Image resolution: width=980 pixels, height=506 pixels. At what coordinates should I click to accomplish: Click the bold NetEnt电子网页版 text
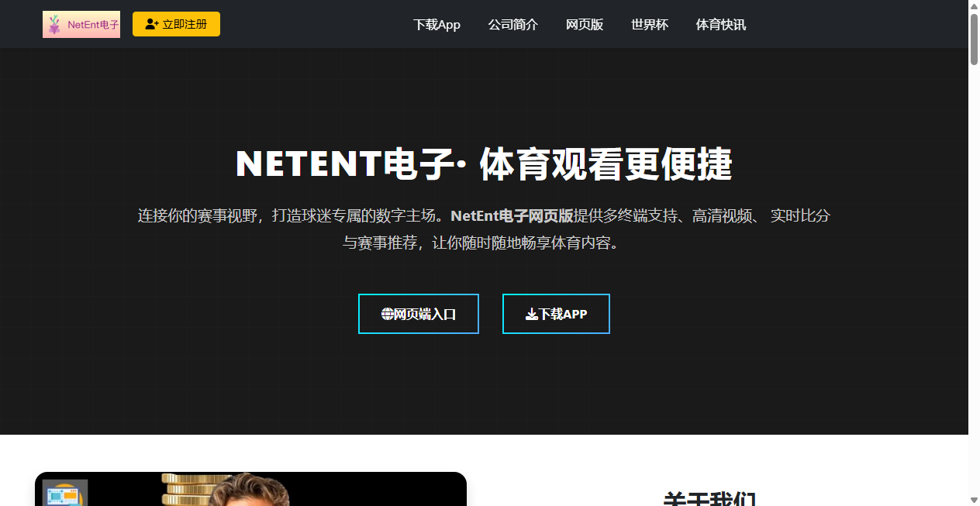coord(512,215)
